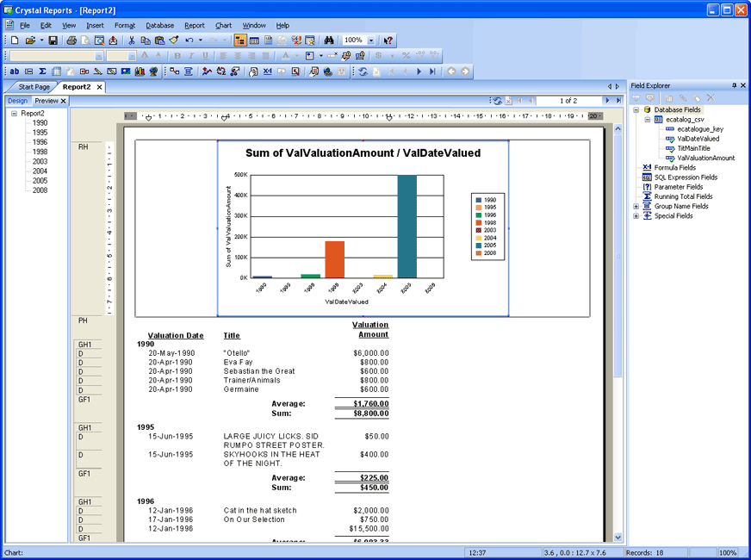Switch to the Design tab
Image resolution: width=751 pixels, height=560 pixels.
(17, 100)
